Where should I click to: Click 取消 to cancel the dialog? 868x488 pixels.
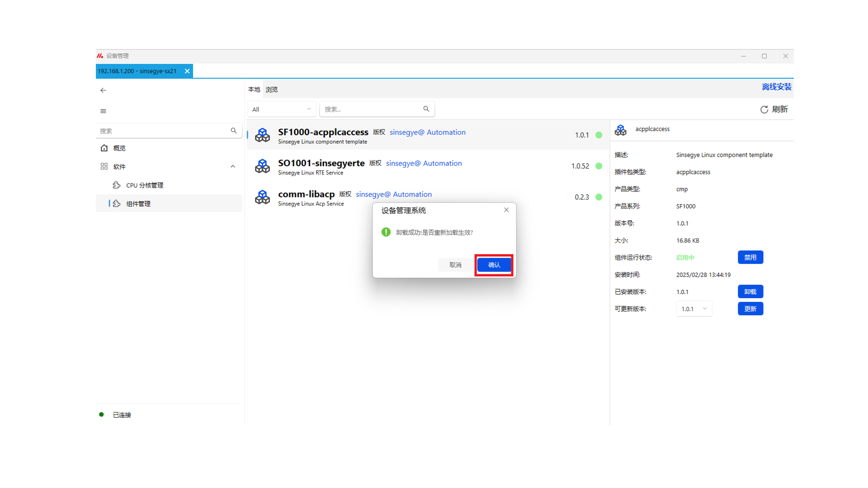click(455, 265)
